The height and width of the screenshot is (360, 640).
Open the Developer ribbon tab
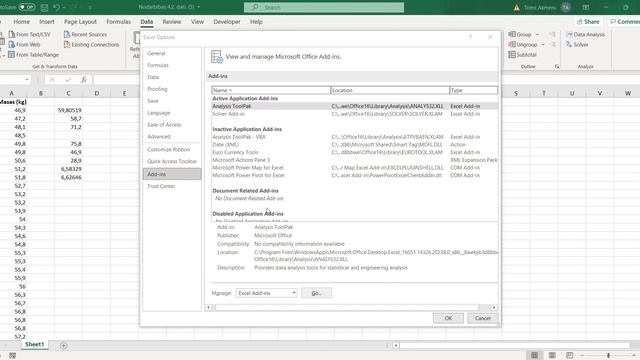click(x=227, y=22)
